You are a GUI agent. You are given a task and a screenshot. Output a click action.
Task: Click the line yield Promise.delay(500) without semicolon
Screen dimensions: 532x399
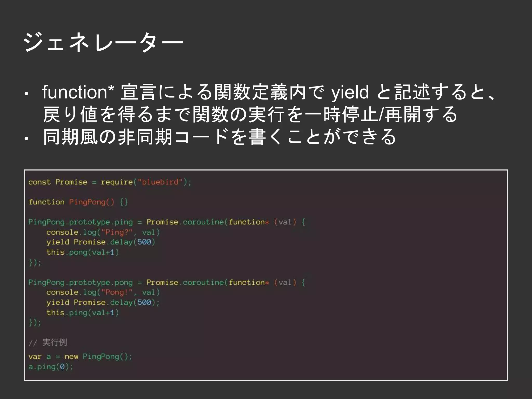click(101, 242)
